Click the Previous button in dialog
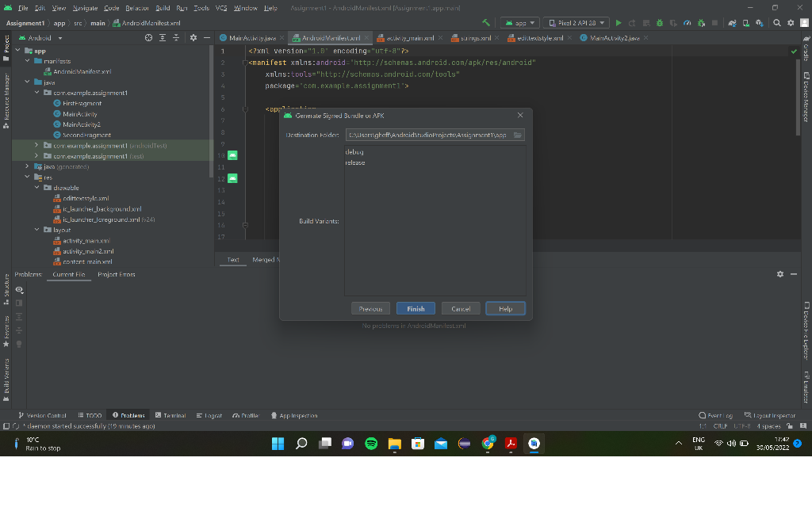Image resolution: width=812 pixels, height=511 pixels. click(371, 309)
